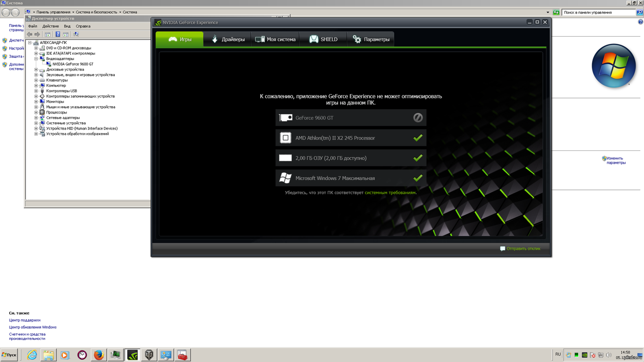
Task: Open Windows Explorer folder from taskbar
Action: (49, 355)
